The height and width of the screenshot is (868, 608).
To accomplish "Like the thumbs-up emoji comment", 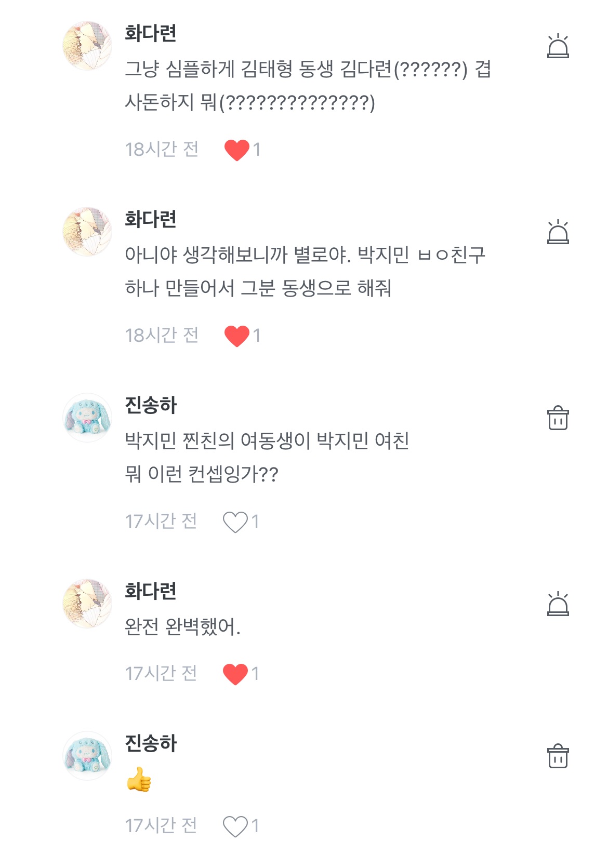I will (x=235, y=826).
